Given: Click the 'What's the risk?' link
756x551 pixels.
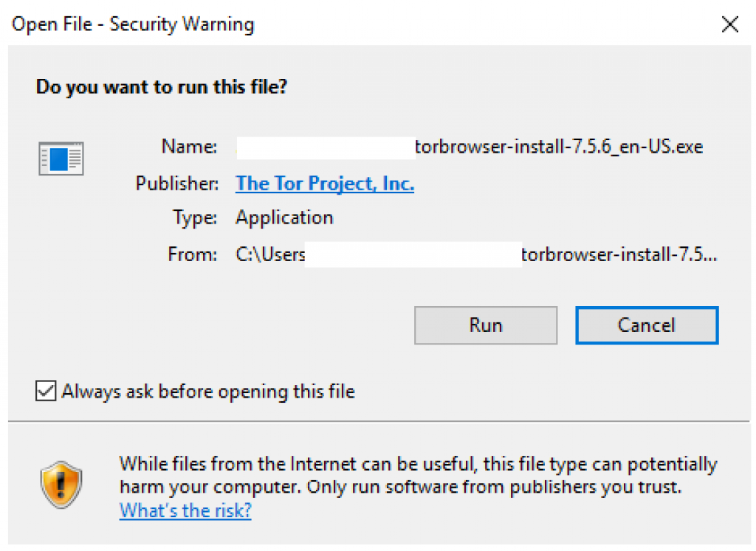Looking at the screenshot, I should click(185, 510).
